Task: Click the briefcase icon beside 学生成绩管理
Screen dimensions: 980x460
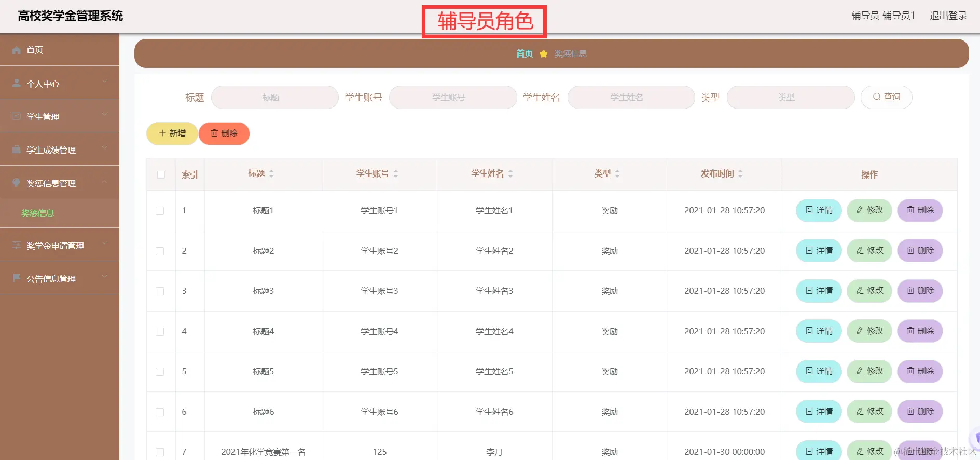Action: [17, 150]
